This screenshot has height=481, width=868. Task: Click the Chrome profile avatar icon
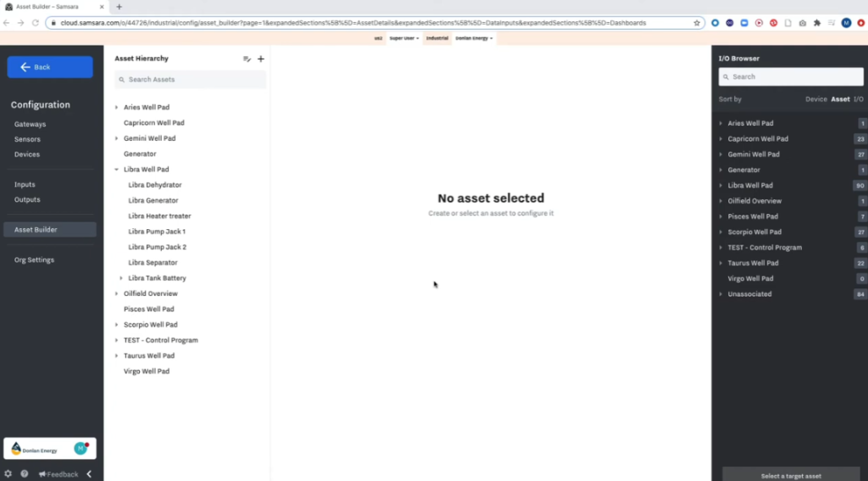pyautogui.click(x=846, y=23)
